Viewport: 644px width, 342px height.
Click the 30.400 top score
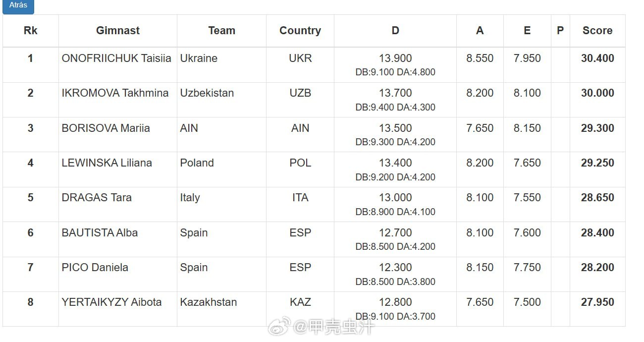597,58
